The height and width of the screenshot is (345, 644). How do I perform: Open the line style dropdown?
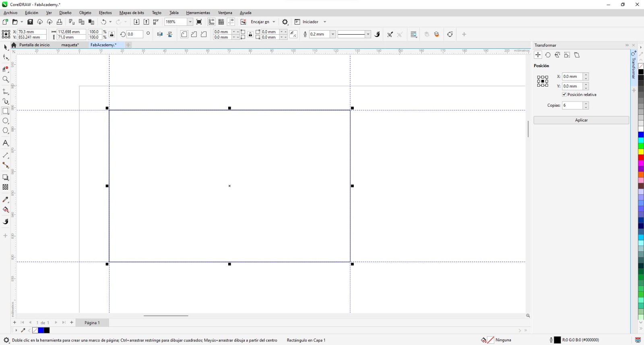(368, 34)
